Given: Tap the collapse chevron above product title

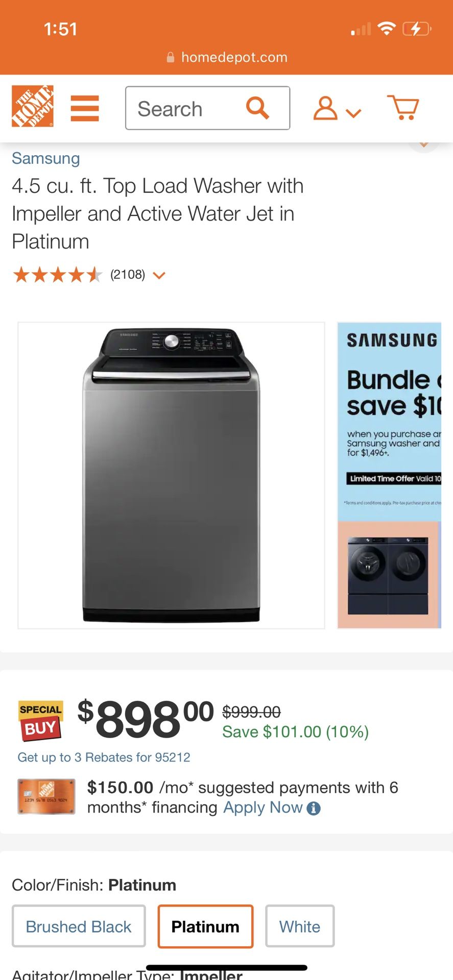Looking at the screenshot, I should click(424, 144).
